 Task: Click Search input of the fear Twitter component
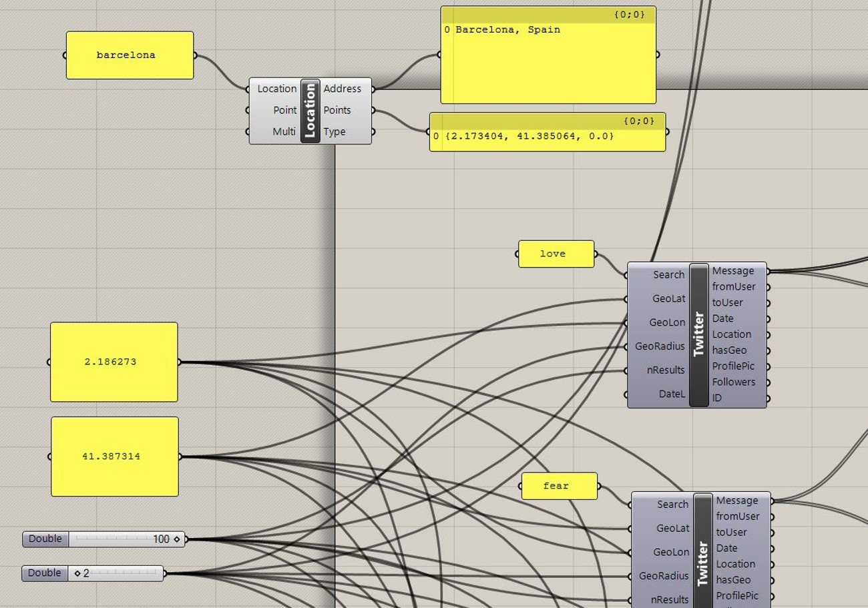(x=672, y=505)
